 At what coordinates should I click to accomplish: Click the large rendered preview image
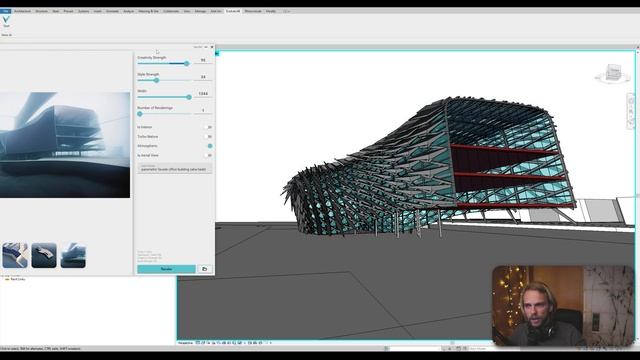pos(65,145)
